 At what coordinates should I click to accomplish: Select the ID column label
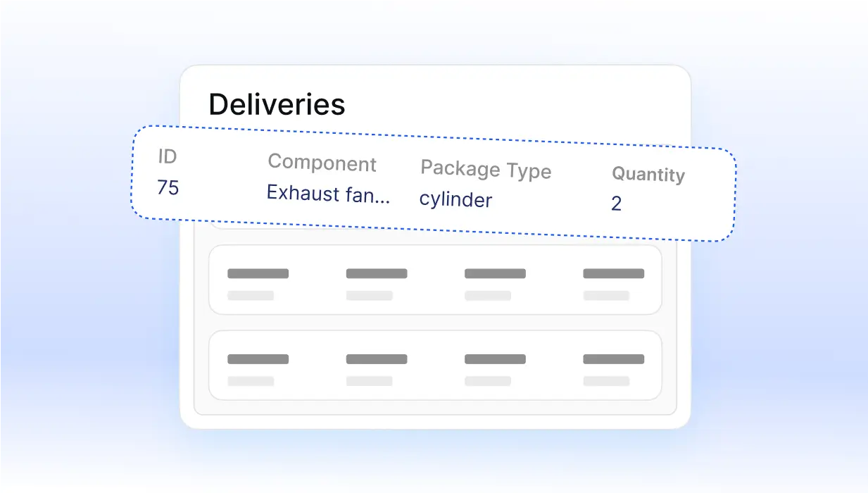click(x=167, y=157)
